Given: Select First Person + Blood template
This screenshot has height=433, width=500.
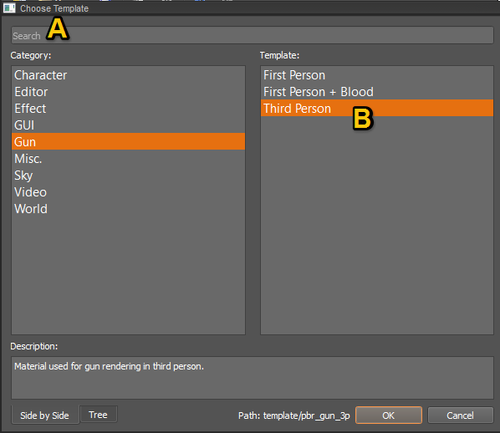Looking at the screenshot, I should point(377,92).
